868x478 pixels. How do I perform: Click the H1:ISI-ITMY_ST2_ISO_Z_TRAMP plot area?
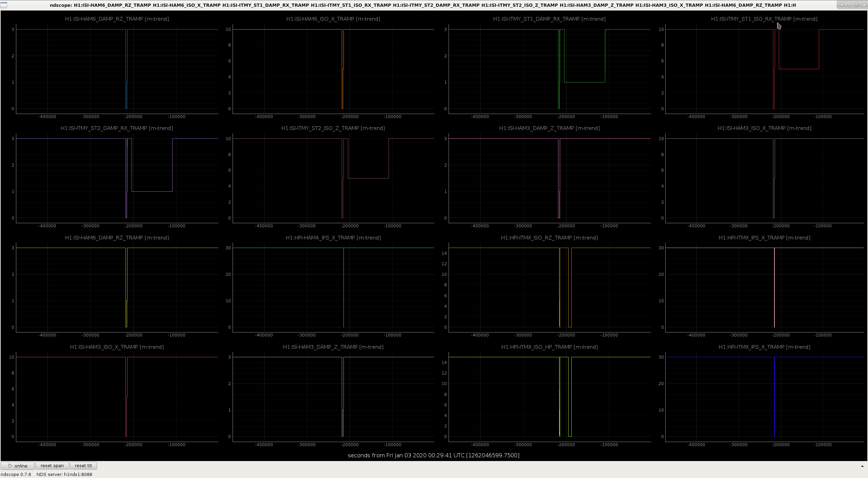click(x=333, y=178)
